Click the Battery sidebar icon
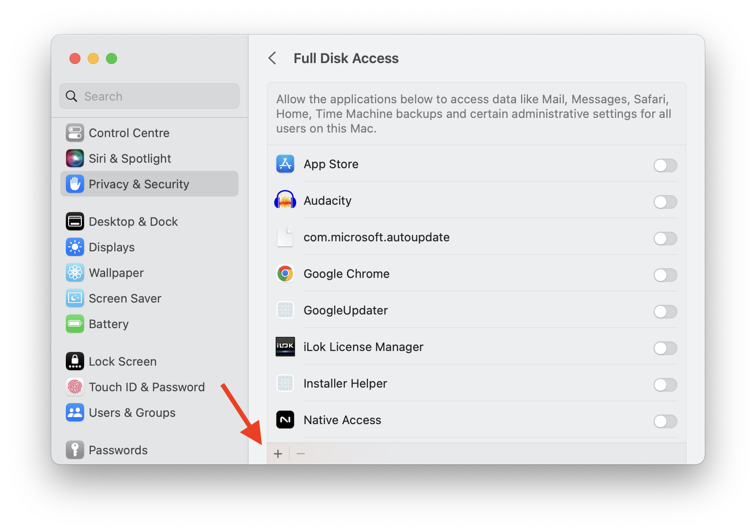Screen dimensions: 756x532 [x=75, y=324]
